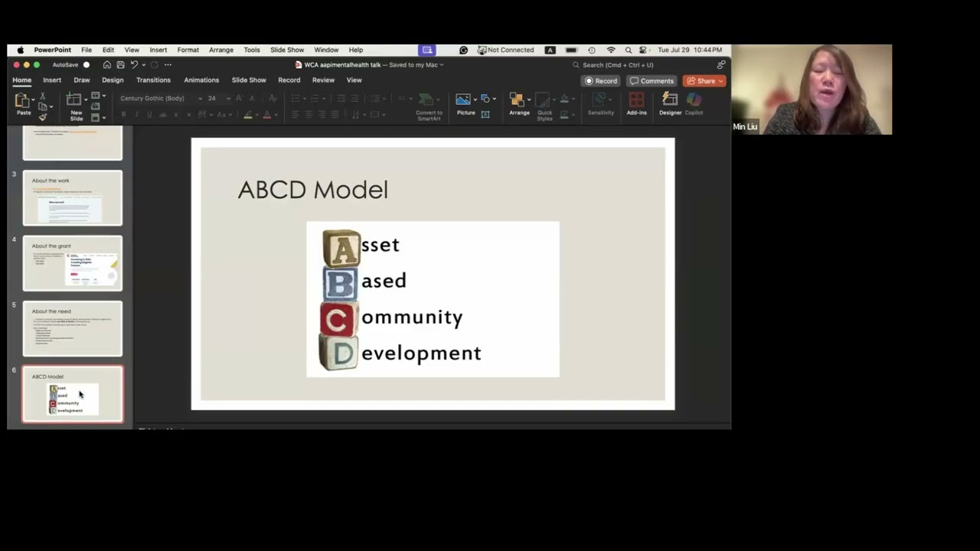This screenshot has width=980, height=551.
Task: Click the Paste clipboard icon
Action: coord(22,100)
